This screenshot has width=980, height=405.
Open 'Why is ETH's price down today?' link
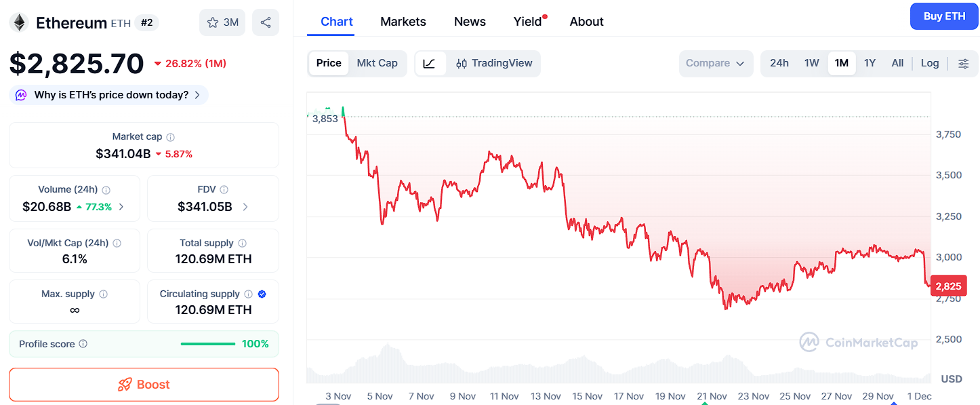[x=108, y=95]
